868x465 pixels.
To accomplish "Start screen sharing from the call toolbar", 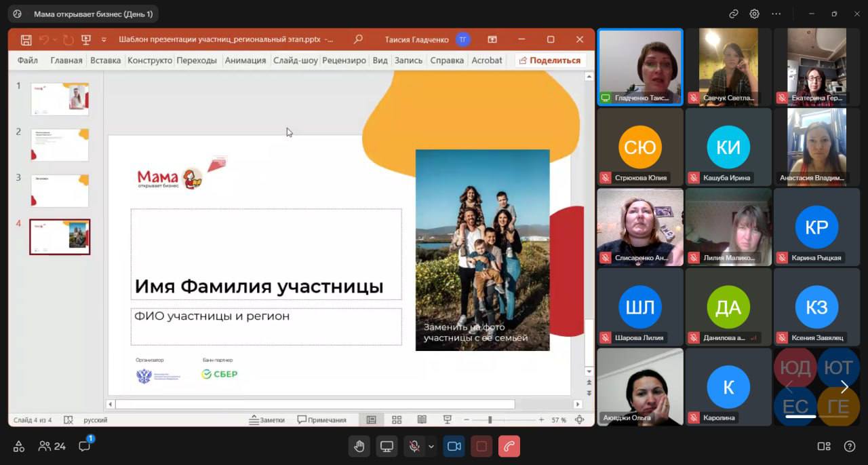I will 386,446.
